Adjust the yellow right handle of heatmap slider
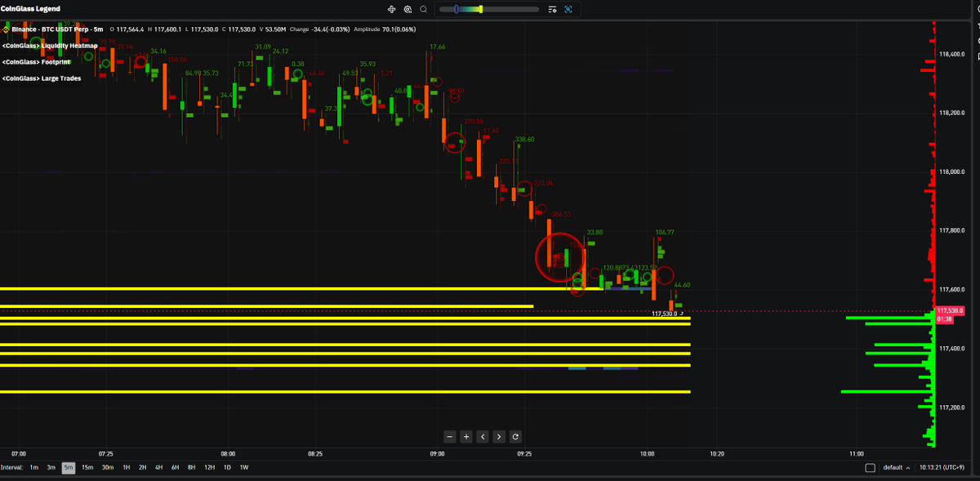This screenshot has height=481, width=980. pyautogui.click(x=482, y=9)
